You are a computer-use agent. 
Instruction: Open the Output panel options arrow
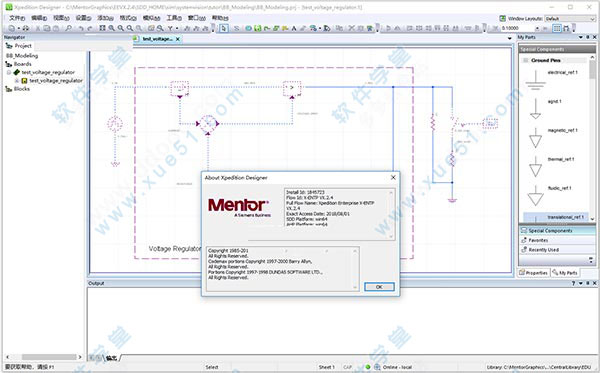point(581,283)
